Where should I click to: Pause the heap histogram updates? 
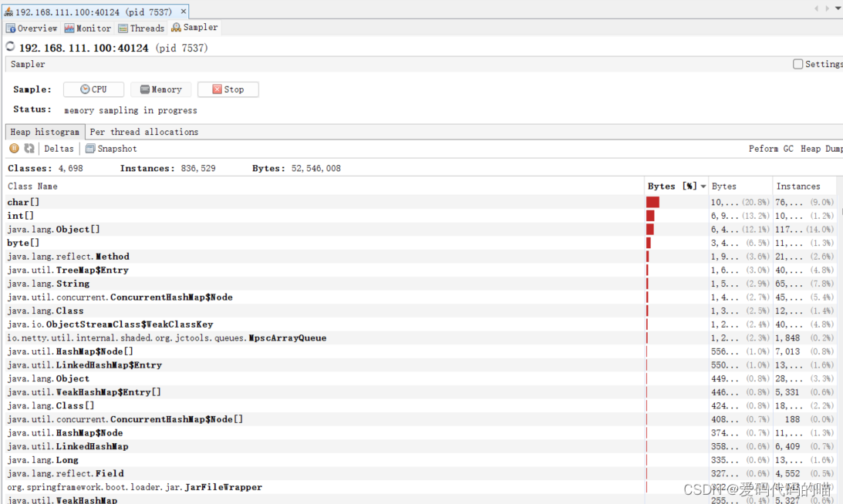14,148
